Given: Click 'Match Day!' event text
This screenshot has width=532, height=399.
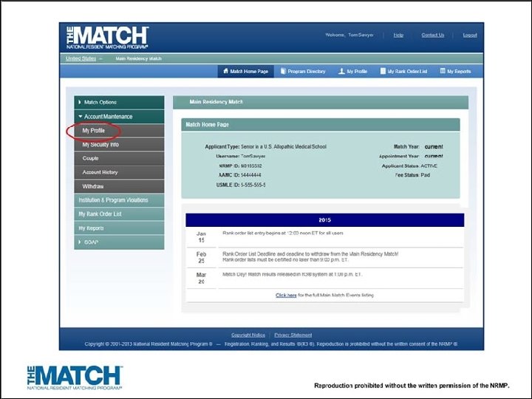Looking at the screenshot, I should pos(292,274).
